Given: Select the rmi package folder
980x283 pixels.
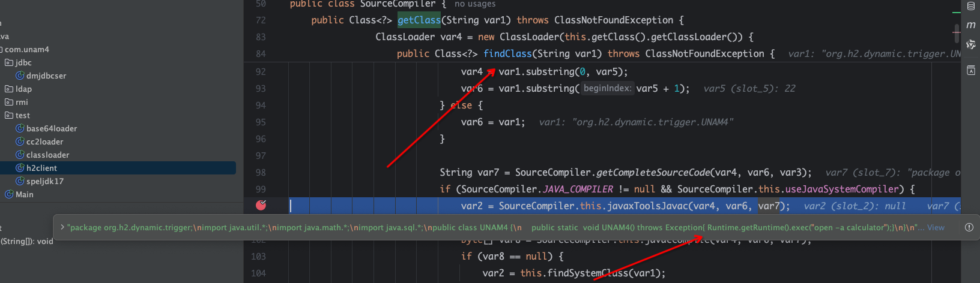Looking at the screenshot, I should pyautogui.click(x=21, y=102).
